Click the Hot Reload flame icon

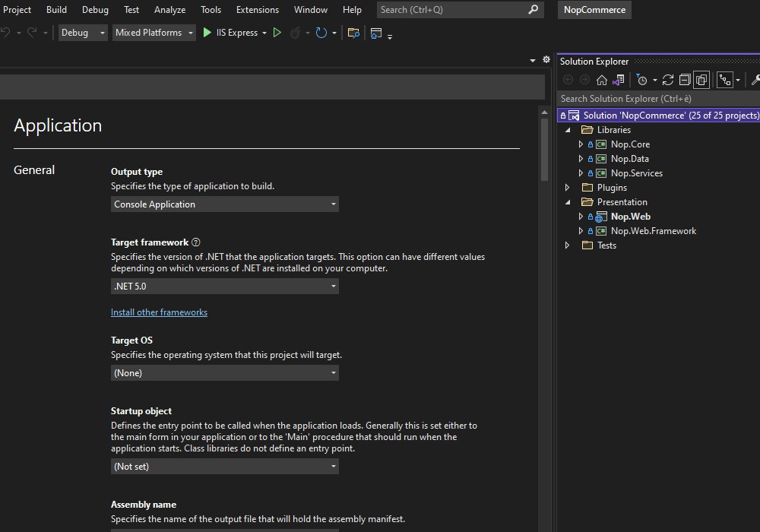click(x=295, y=33)
